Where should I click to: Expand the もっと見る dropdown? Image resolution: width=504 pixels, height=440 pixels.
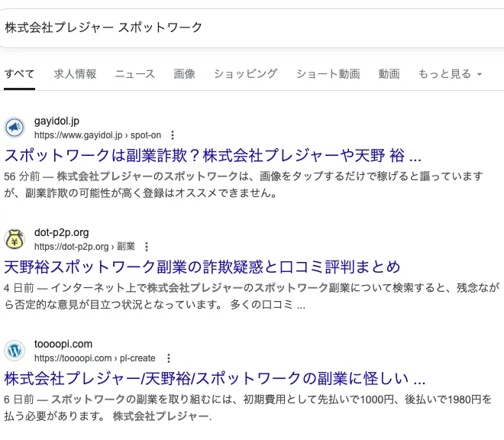tap(450, 74)
